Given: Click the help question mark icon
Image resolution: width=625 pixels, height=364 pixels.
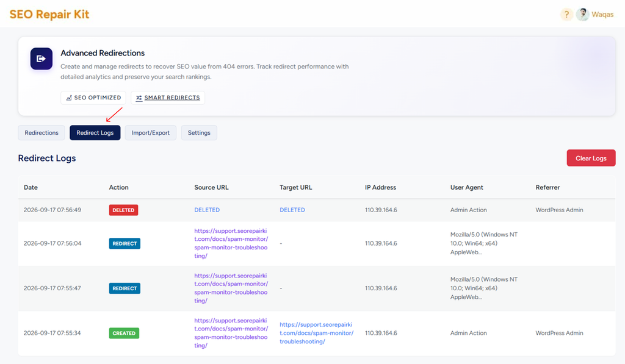Looking at the screenshot, I should (x=566, y=15).
